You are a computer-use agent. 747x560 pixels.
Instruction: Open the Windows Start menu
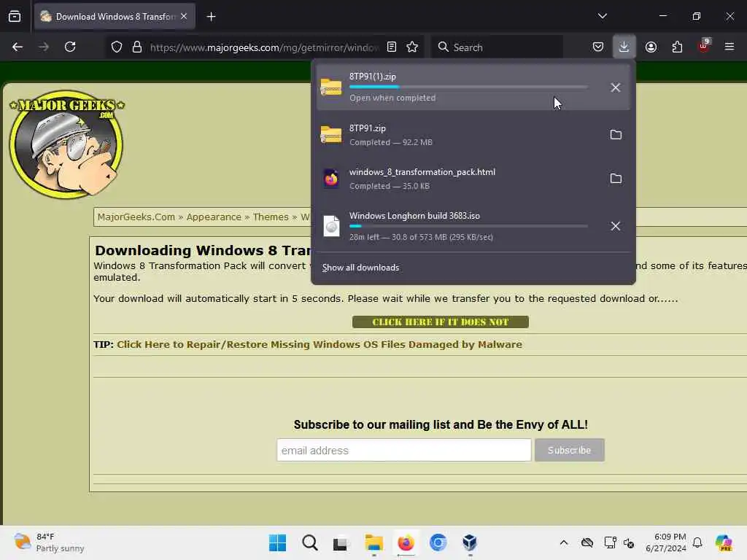point(277,542)
